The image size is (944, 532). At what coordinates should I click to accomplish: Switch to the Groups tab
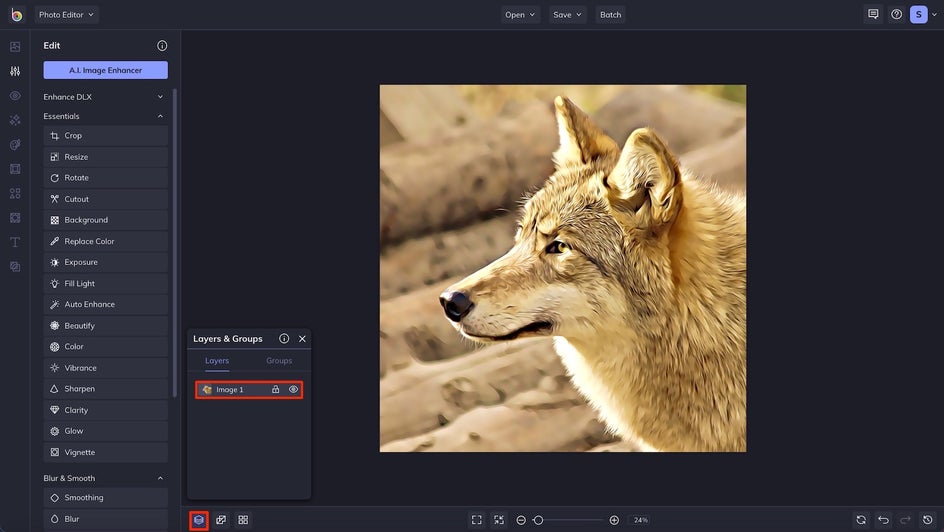[279, 361]
